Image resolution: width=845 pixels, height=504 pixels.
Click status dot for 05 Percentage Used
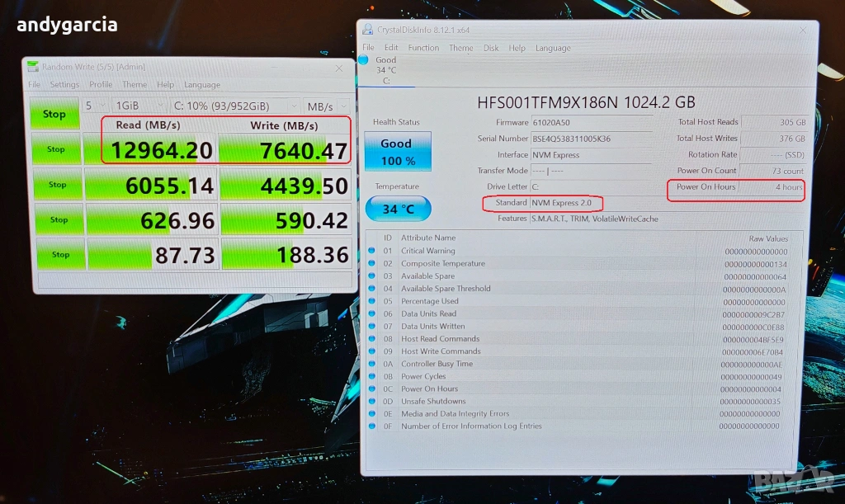click(371, 301)
